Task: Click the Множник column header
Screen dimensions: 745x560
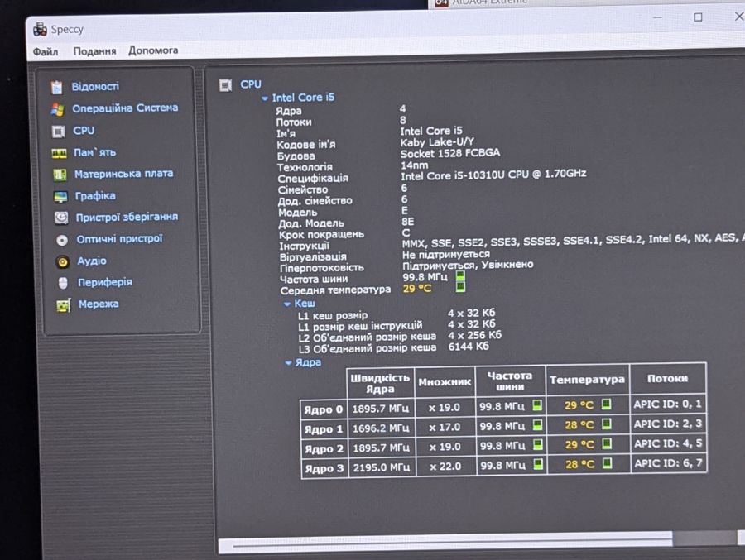Action: coord(445,381)
